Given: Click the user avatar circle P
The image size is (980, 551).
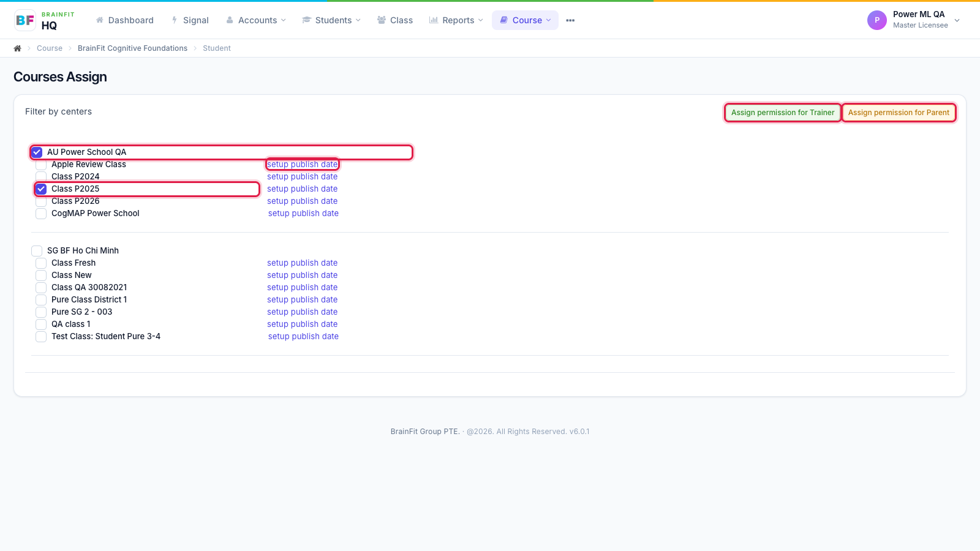Looking at the screenshot, I should (877, 20).
